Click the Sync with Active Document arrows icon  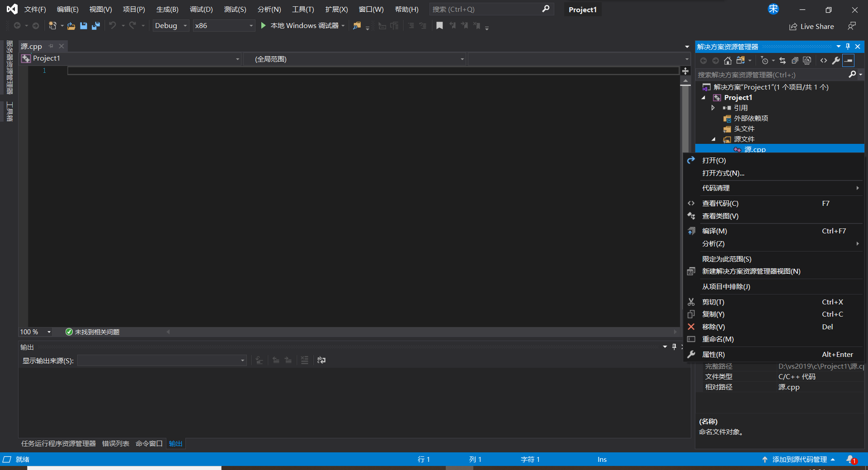(783, 61)
